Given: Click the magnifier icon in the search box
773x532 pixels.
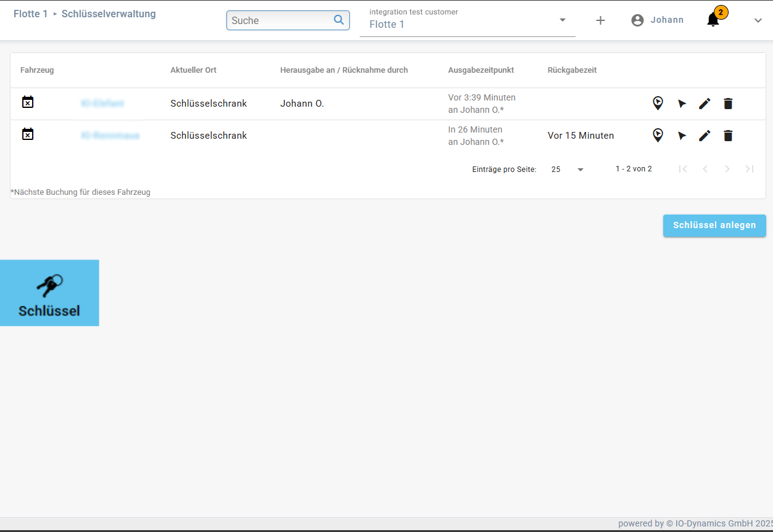Looking at the screenshot, I should [339, 20].
